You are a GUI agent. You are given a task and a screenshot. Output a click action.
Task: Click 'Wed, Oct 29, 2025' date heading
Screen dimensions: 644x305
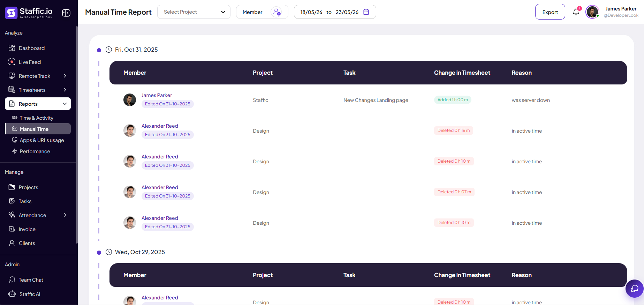(140, 252)
